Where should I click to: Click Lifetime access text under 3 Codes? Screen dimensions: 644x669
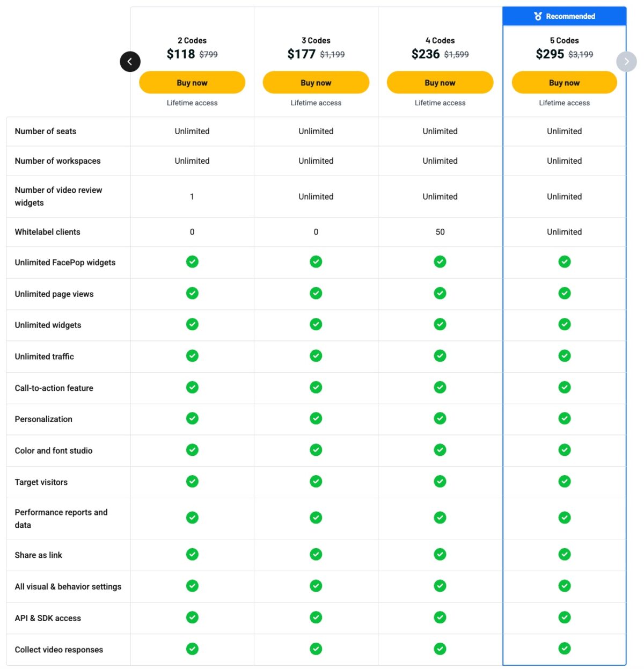click(316, 103)
